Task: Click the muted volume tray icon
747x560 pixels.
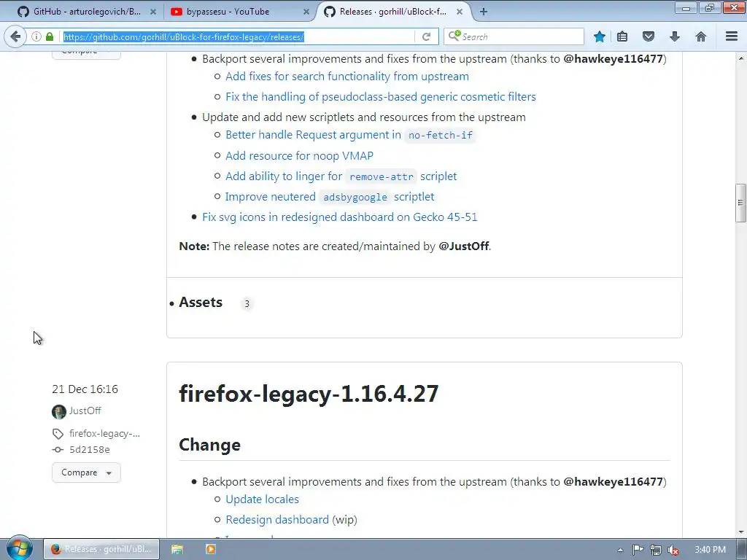Action: coord(673,550)
